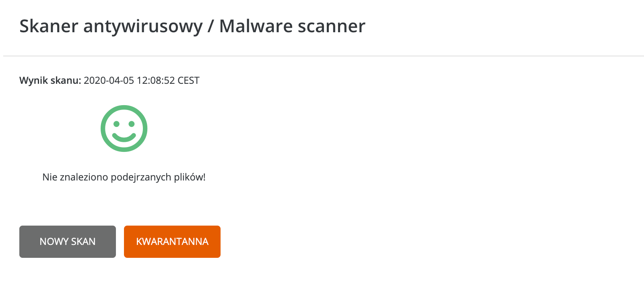Click the slash separator in the page title
Screen dimensions: 644x282
(211, 27)
